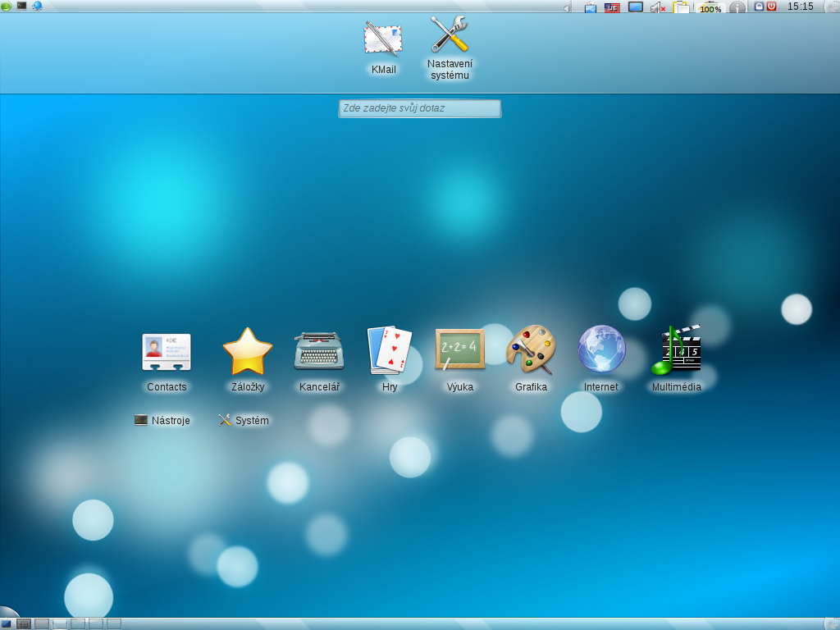The height and width of the screenshot is (630, 840).
Task: Open the Záložky star bookmarks
Action: (248, 361)
